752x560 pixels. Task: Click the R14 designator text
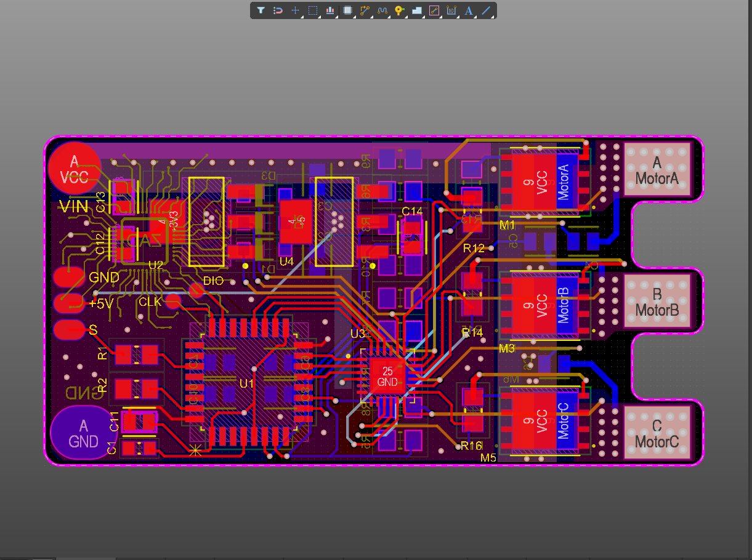pos(472,332)
